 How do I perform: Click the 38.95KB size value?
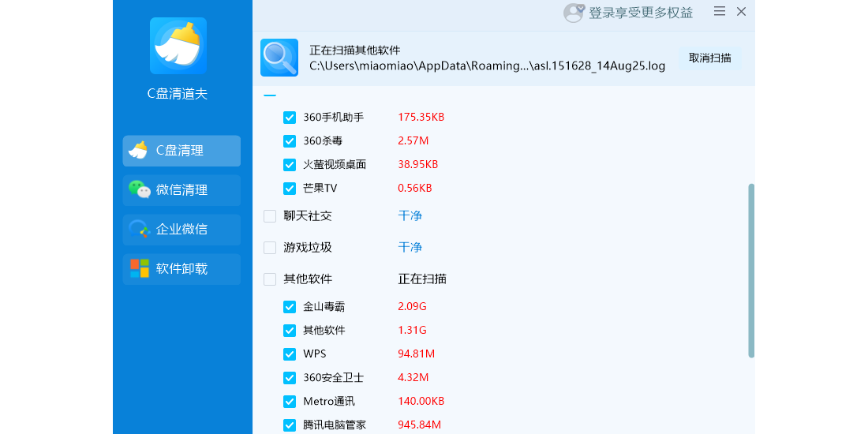coord(418,165)
